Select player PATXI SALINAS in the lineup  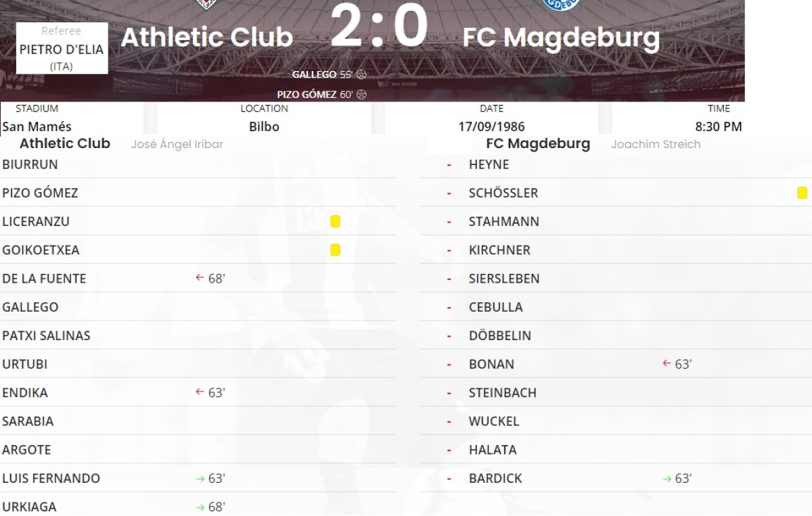click(x=46, y=335)
